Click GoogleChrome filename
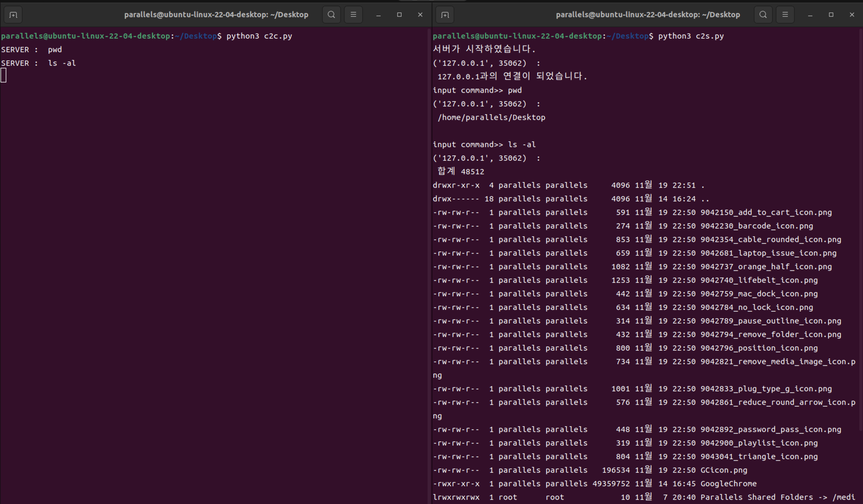863x504 pixels. tap(729, 484)
